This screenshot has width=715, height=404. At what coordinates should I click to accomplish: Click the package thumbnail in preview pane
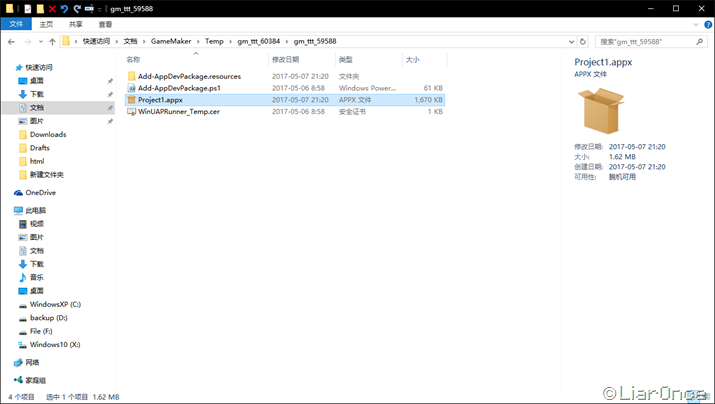tap(601, 111)
